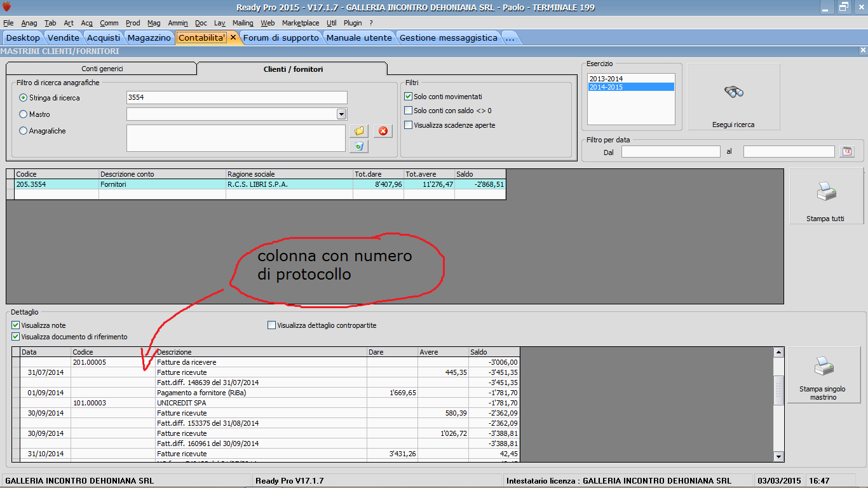The width and height of the screenshot is (868, 488).
Task: Uncheck Solo conti movimentati
Action: (409, 97)
